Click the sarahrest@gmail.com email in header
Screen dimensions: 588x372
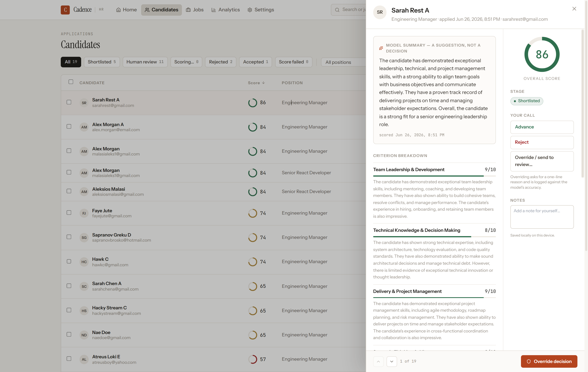coord(525,19)
